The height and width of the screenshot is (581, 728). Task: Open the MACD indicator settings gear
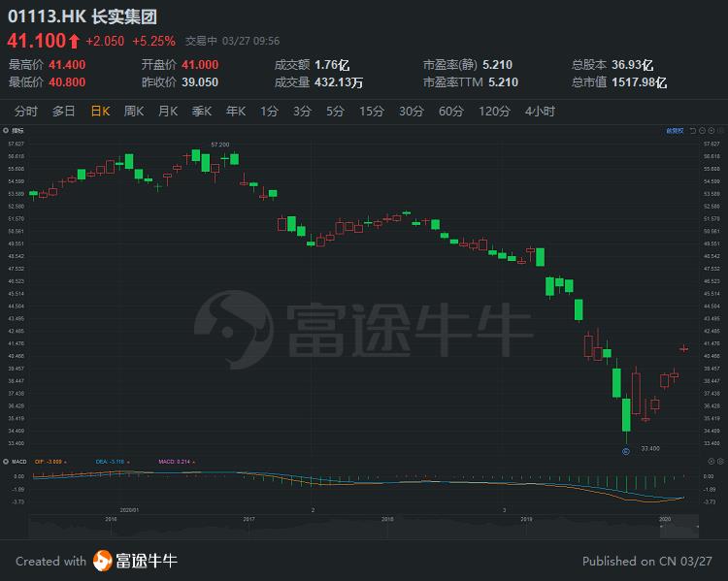6,462
